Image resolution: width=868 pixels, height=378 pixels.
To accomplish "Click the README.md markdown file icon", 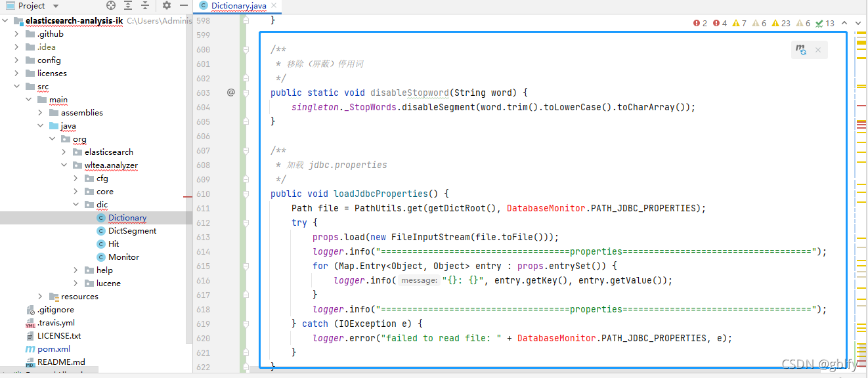I will 30,362.
